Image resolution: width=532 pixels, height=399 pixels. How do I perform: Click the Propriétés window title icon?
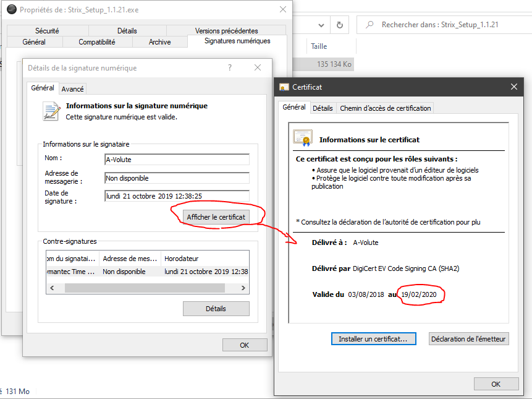(x=12, y=9)
